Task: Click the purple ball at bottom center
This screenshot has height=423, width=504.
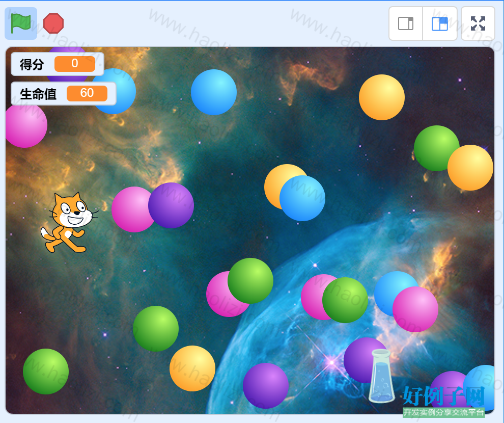Action: tap(266, 386)
